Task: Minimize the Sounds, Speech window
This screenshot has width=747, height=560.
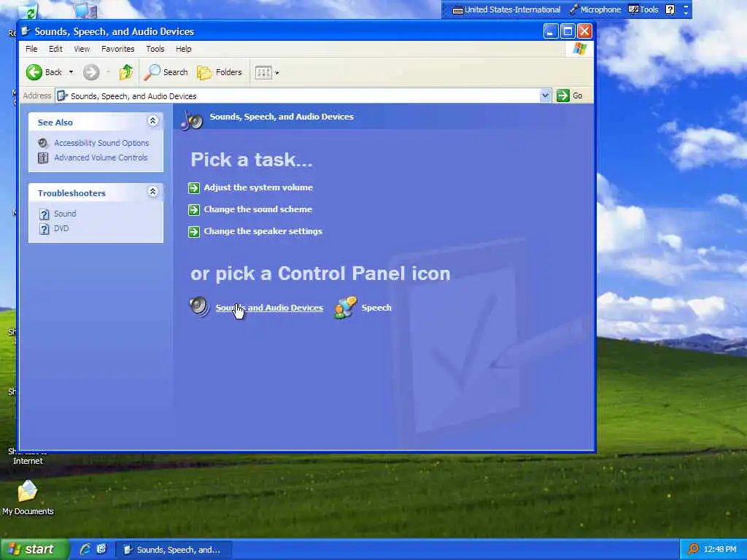Action: pyautogui.click(x=551, y=31)
